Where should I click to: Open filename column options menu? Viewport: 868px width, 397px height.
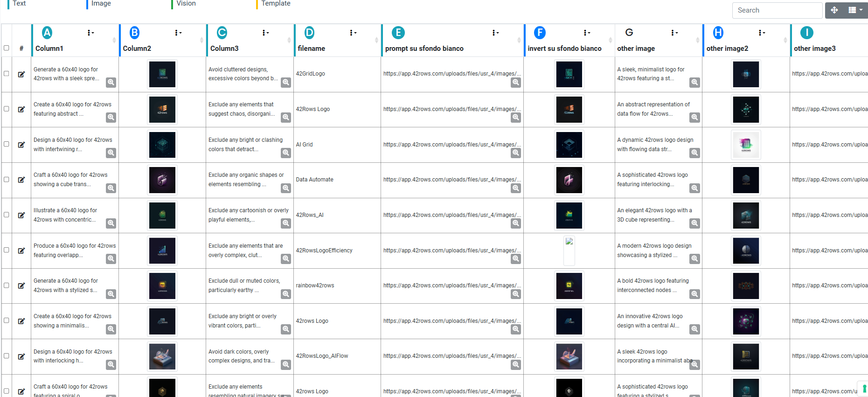coord(353,33)
